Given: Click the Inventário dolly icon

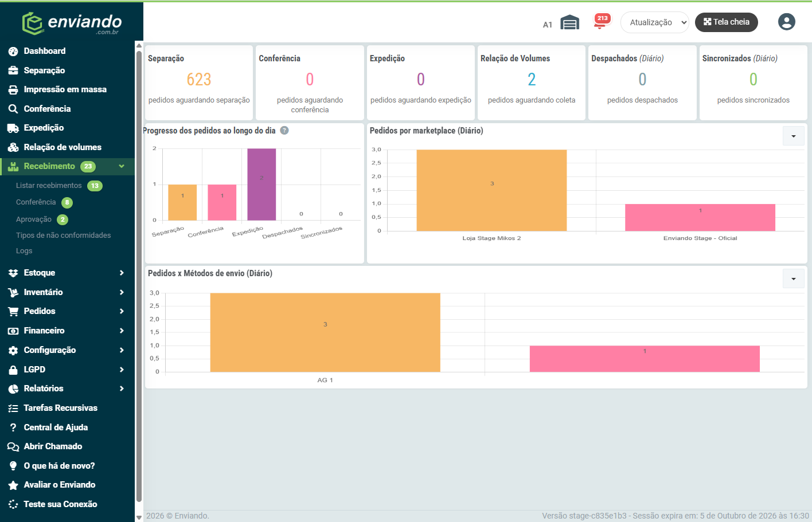Looking at the screenshot, I should tap(13, 293).
